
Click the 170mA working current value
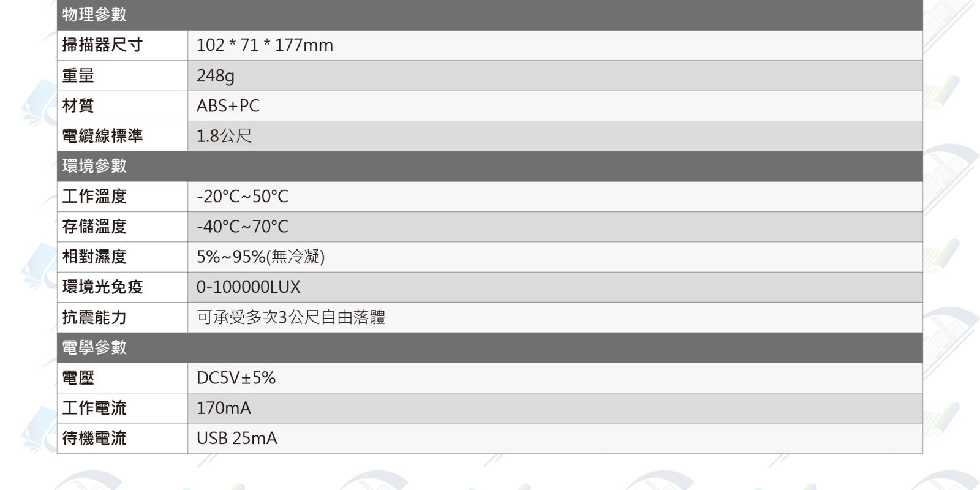coord(224,409)
